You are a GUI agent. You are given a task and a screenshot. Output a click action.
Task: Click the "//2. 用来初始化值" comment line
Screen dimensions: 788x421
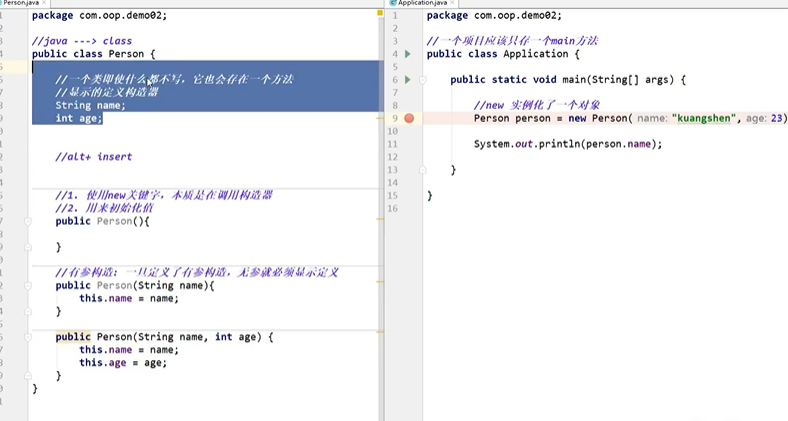[x=105, y=208]
